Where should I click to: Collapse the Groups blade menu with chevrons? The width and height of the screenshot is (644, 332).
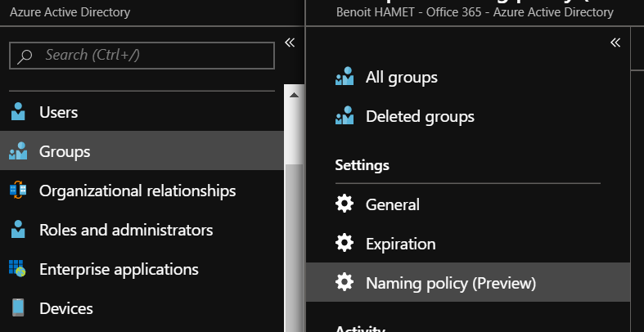(615, 43)
